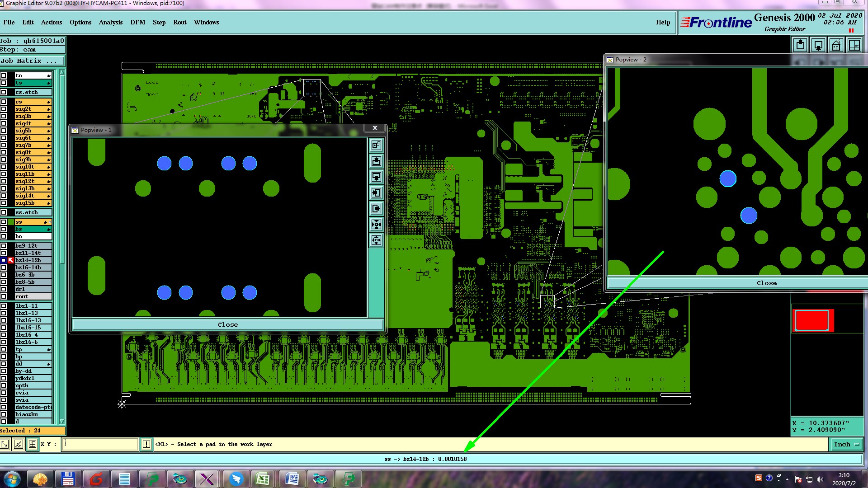Open the Inch units dropdown
Screen dimensions: 868x488
click(x=846, y=445)
